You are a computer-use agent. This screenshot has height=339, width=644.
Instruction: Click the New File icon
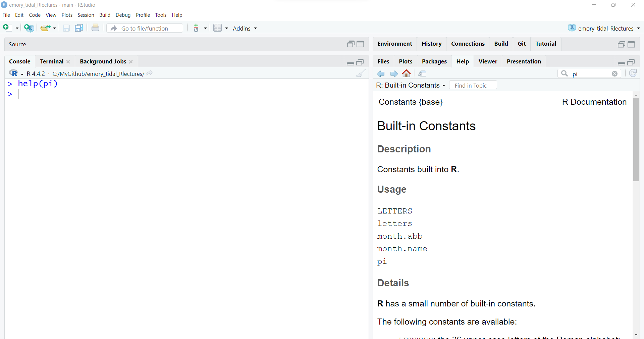coord(6,28)
